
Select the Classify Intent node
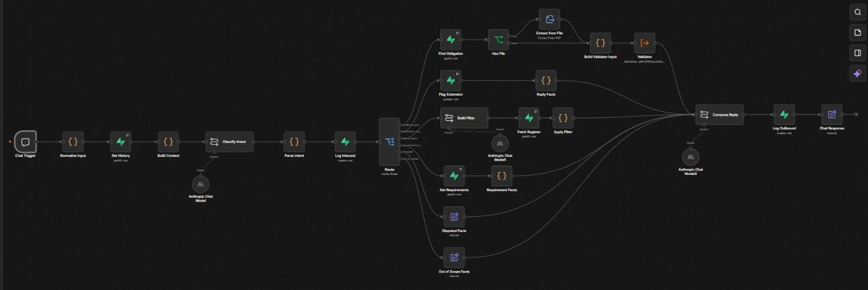(229, 142)
